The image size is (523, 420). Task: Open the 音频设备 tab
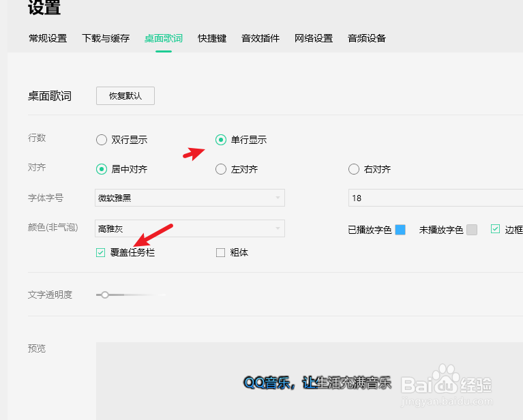point(367,38)
